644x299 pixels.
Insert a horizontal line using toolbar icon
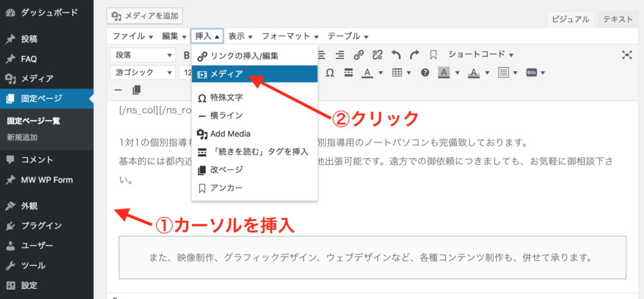point(118,90)
